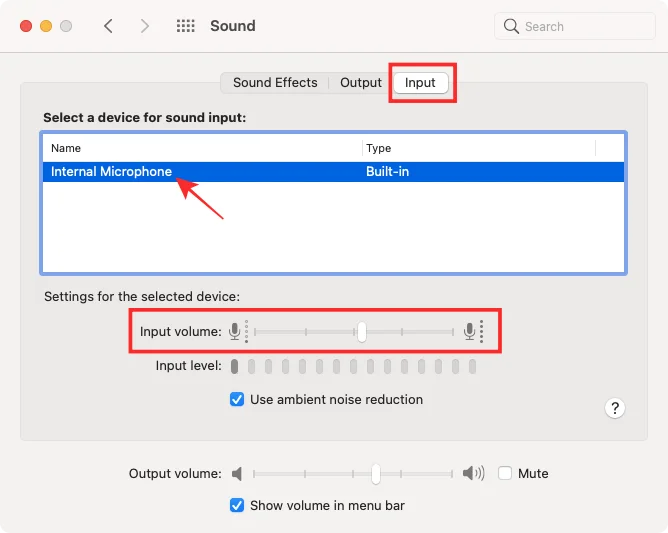Image resolution: width=668 pixels, height=533 pixels.
Task: Click the back navigation arrow
Action: 108,26
